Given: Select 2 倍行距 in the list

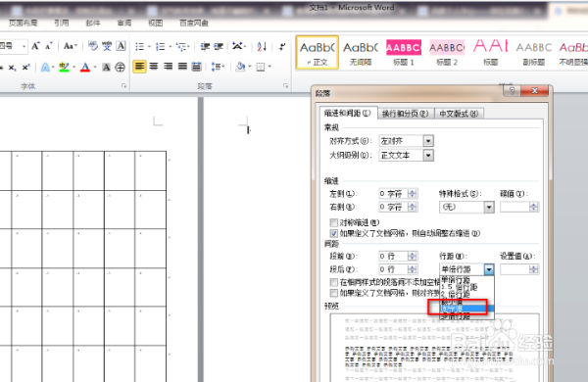Looking at the screenshot, I should pos(456,295).
